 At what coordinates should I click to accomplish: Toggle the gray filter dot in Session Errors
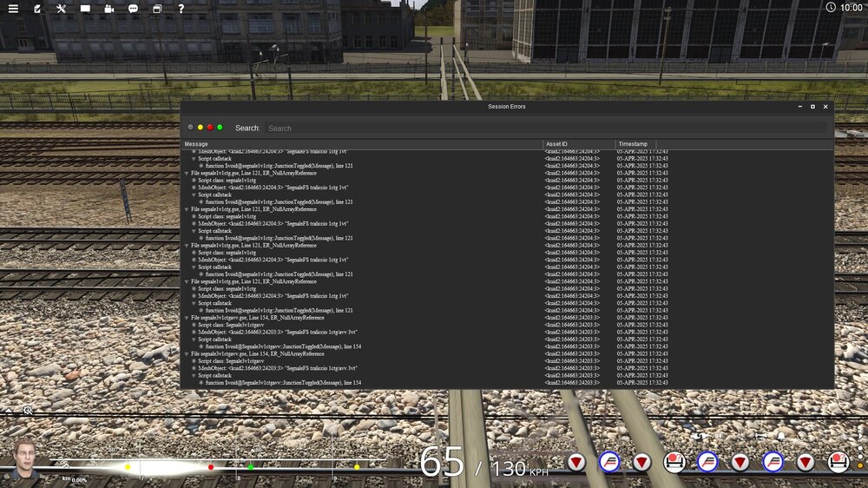pyautogui.click(x=191, y=128)
